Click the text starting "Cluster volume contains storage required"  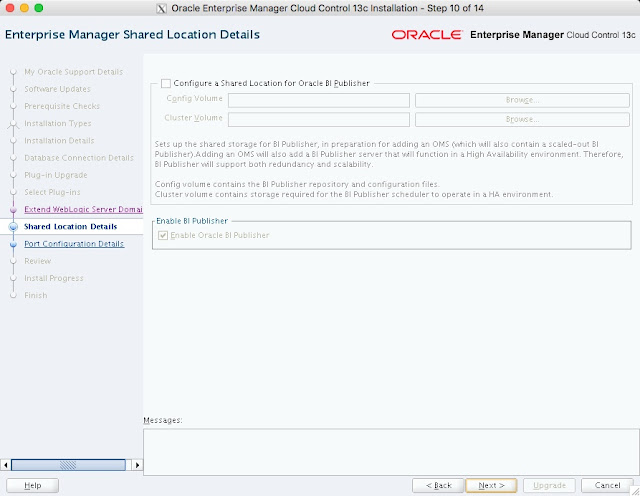[354, 194]
